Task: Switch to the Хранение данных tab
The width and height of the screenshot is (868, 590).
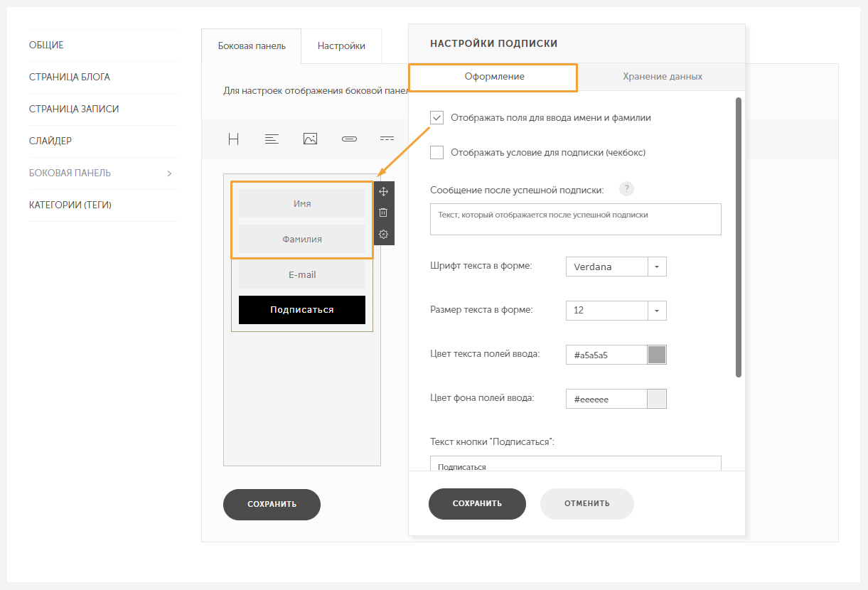Action: coord(662,77)
